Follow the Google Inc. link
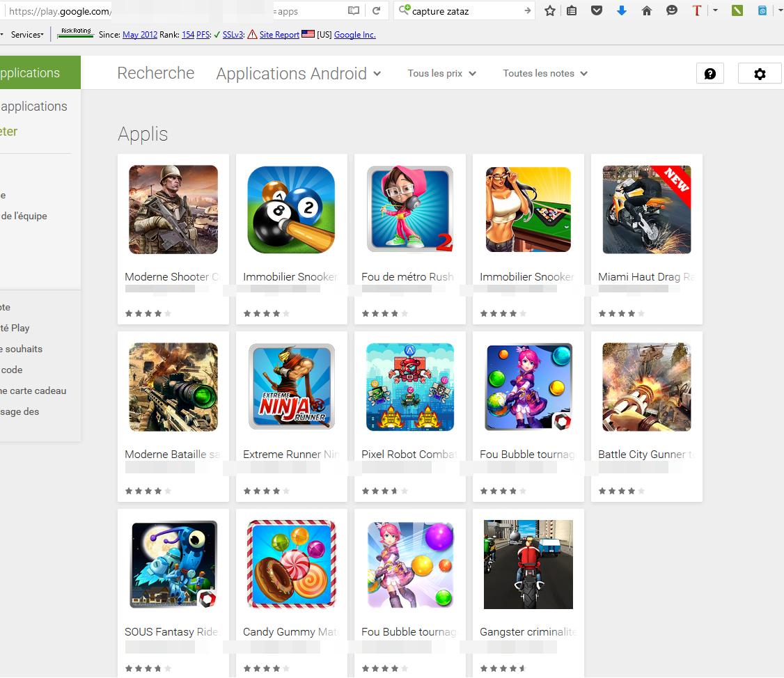The width and height of the screenshot is (784, 678). (x=354, y=35)
